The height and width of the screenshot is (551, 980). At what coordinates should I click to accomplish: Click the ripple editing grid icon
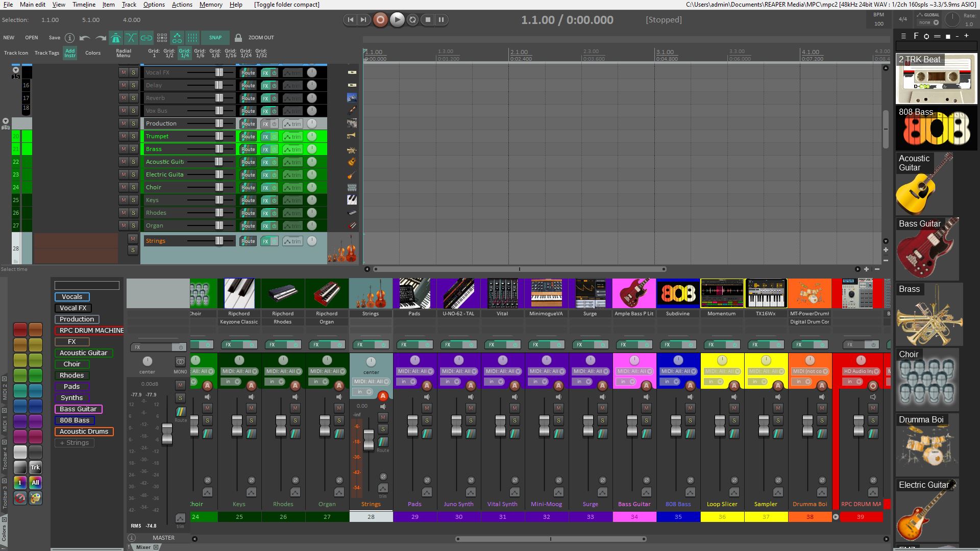[162, 38]
